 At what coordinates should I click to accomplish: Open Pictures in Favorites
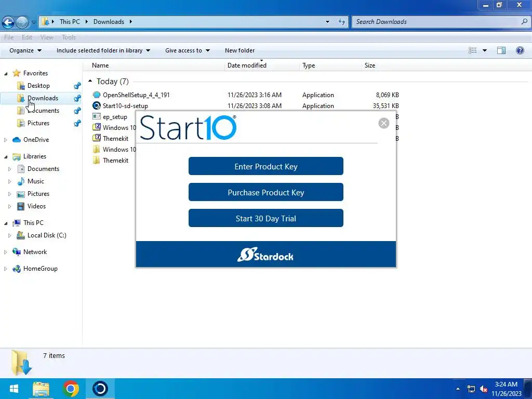click(38, 123)
